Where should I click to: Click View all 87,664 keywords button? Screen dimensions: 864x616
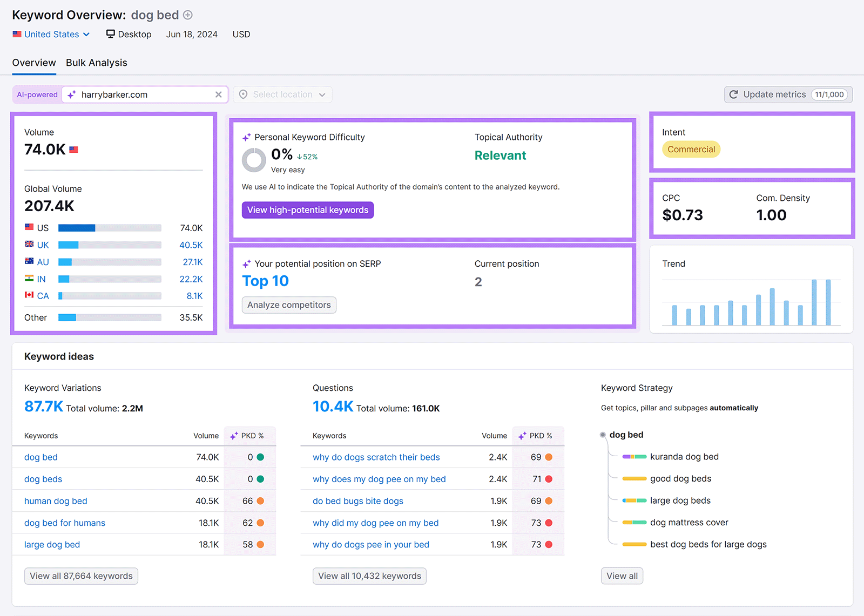tap(81, 576)
